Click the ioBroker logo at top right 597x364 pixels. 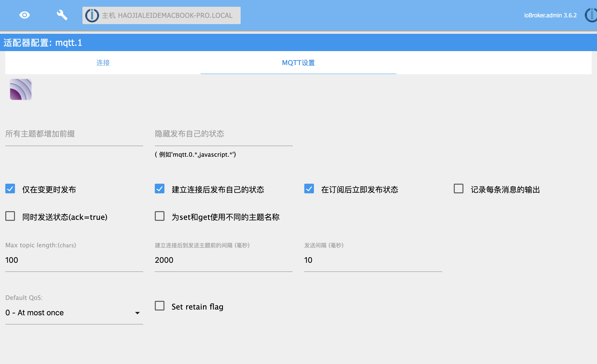click(x=591, y=15)
